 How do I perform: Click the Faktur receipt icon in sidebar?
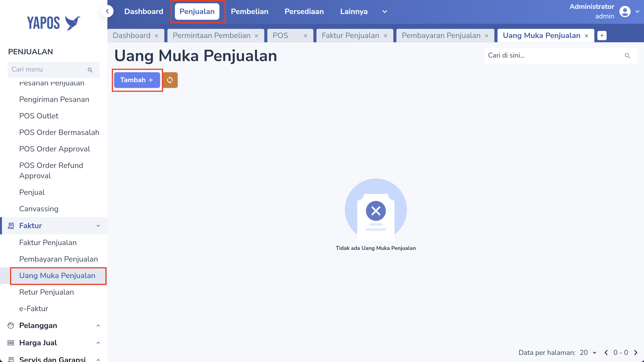[11, 226]
